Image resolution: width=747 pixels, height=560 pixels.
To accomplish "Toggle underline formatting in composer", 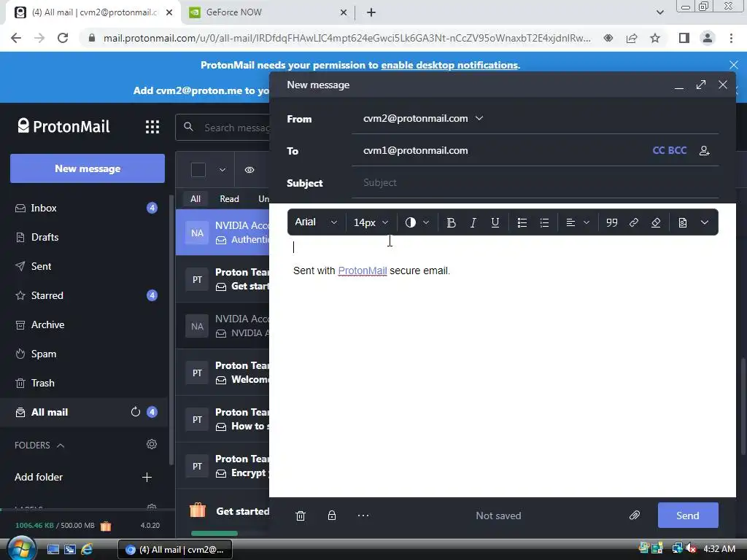I will tap(495, 222).
